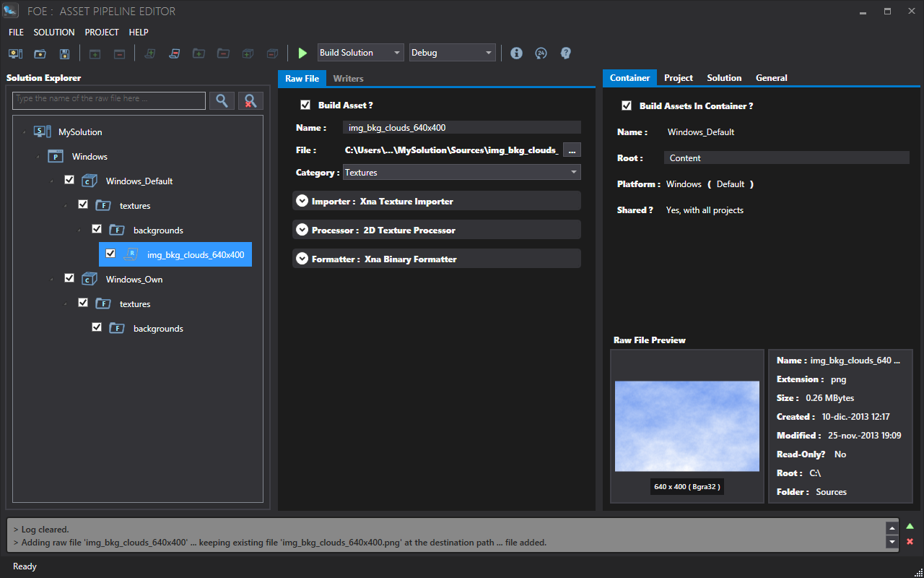Uncheck the Windows_Default container checkbox
Screen dimensions: 924x578
tap(69, 180)
